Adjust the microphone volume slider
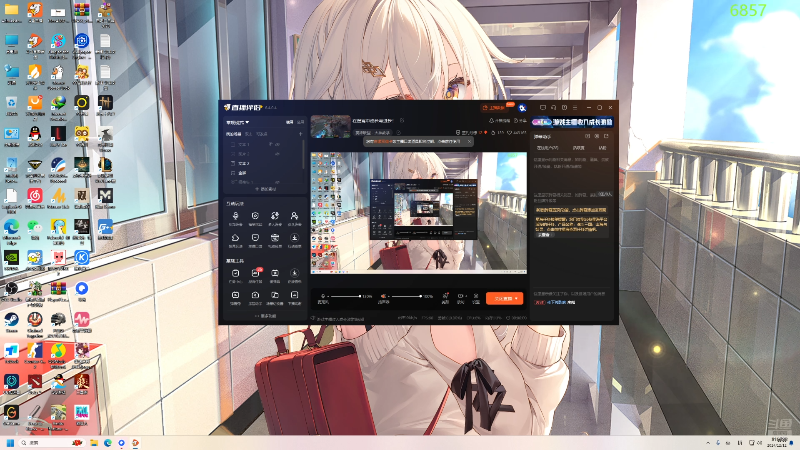Screen dimensions: 800x450 coord(345,296)
